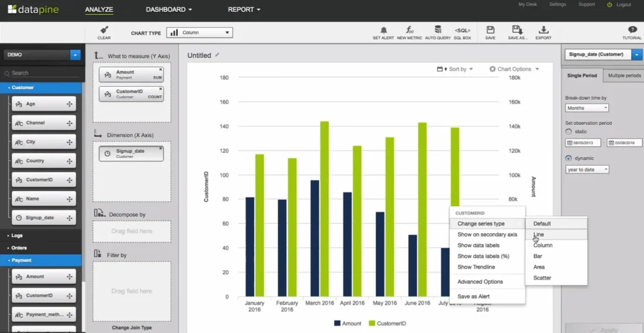Click the calendar icon of the start date
644x333 pixels.
click(569, 143)
